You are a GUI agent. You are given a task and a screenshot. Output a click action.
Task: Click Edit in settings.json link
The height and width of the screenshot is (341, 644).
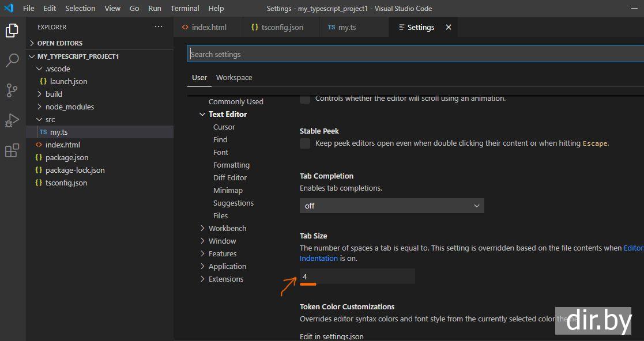[332, 336]
